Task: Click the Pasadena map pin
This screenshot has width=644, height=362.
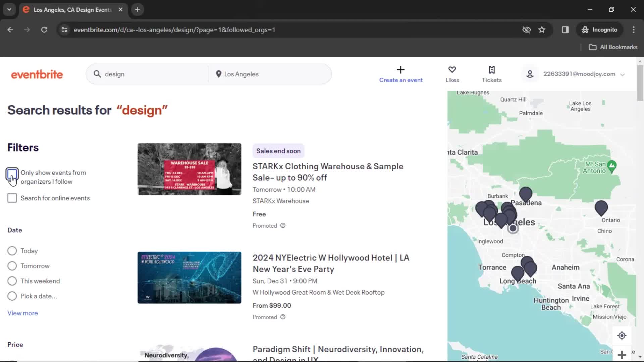Action: tap(526, 195)
